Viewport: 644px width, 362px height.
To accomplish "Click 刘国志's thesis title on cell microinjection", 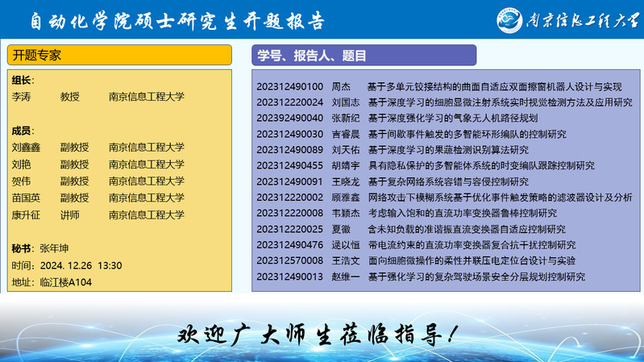I will (x=500, y=102).
